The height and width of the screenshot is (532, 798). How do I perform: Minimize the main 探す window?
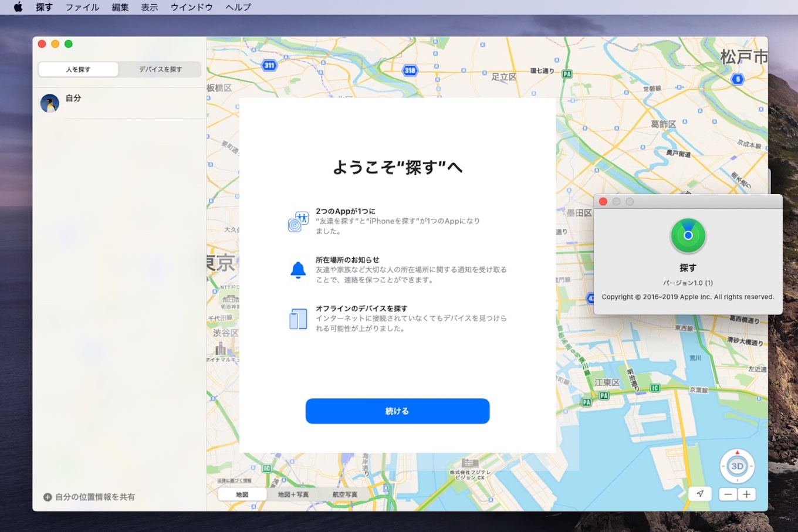(x=55, y=44)
